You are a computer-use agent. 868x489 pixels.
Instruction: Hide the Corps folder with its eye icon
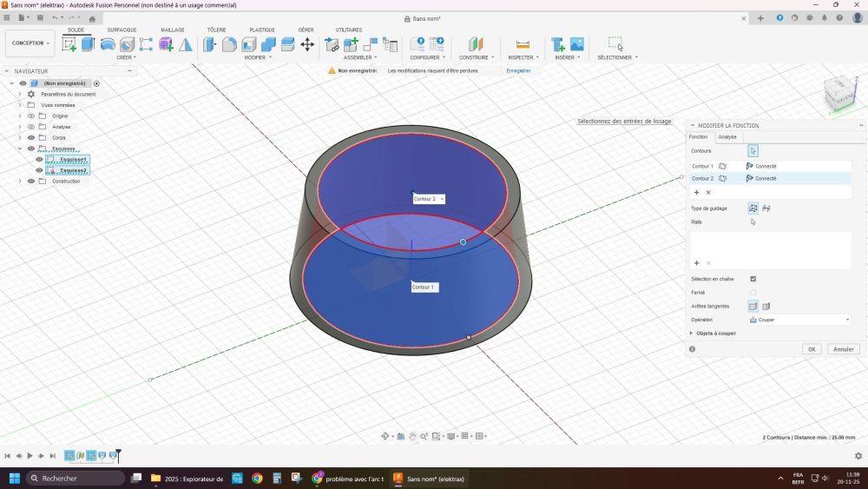click(x=30, y=137)
